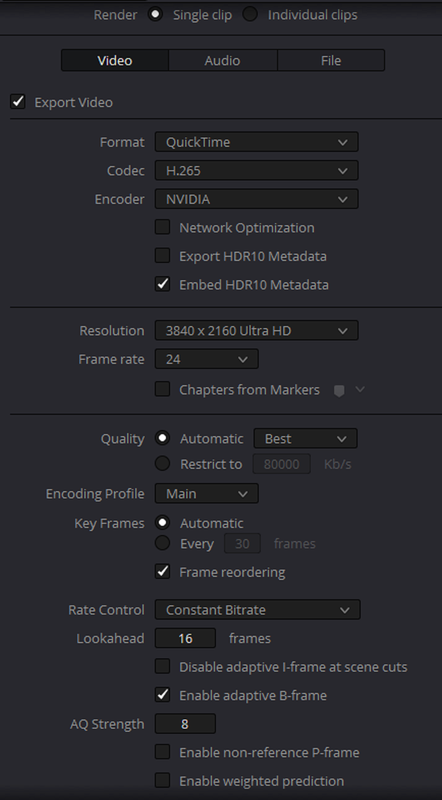
Task: Select Automatic quality radio button
Action: 162,438
